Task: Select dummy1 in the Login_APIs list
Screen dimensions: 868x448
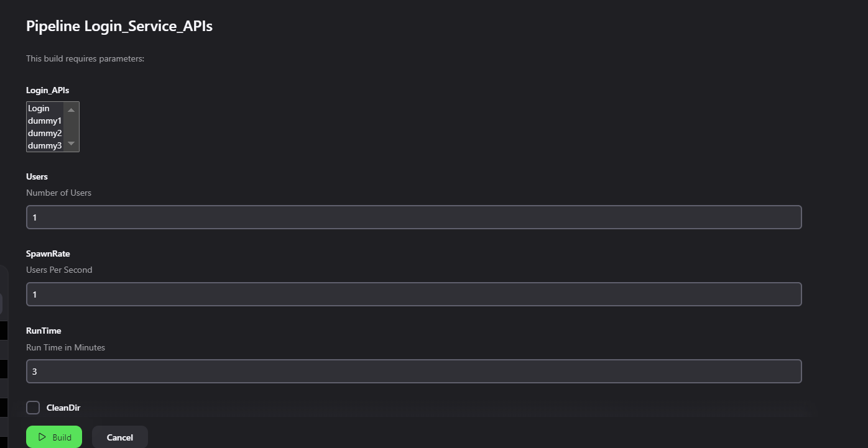Action: 44,121
